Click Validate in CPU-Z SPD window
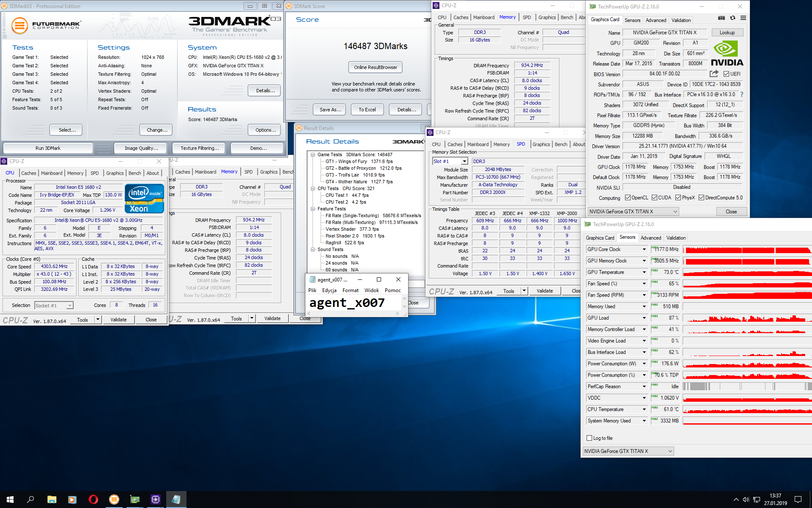The height and width of the screenshot is (508, 812). coord(545,291)
